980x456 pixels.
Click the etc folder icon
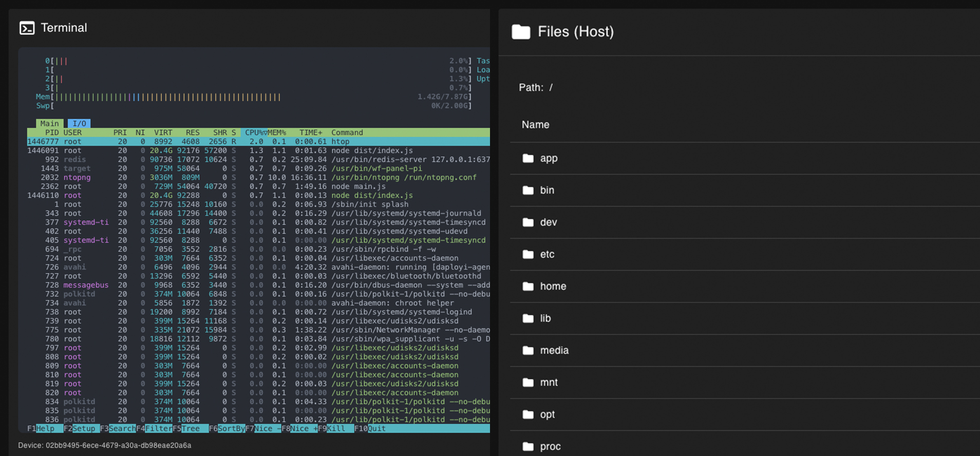[528, 254]
